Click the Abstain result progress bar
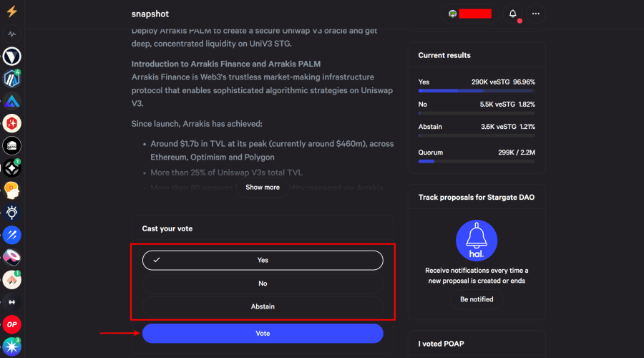Image resolution: width=644 pixels, height=358 pixels. click(x=477, y=135)
